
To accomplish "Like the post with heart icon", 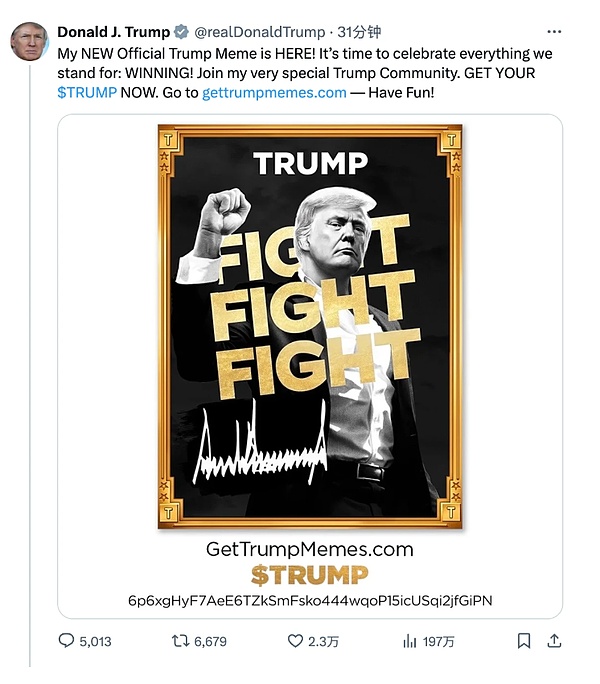I will tap(295, 640).
